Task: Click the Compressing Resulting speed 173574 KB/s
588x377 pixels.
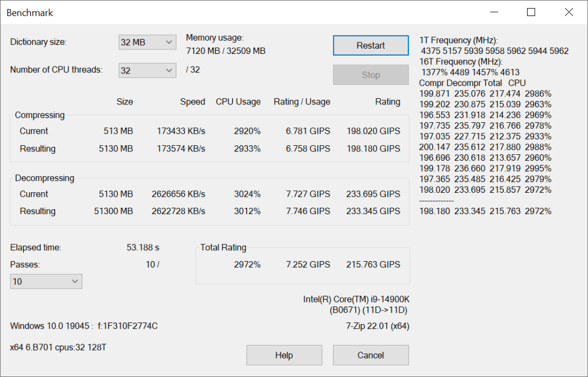Action: (181, 149)
